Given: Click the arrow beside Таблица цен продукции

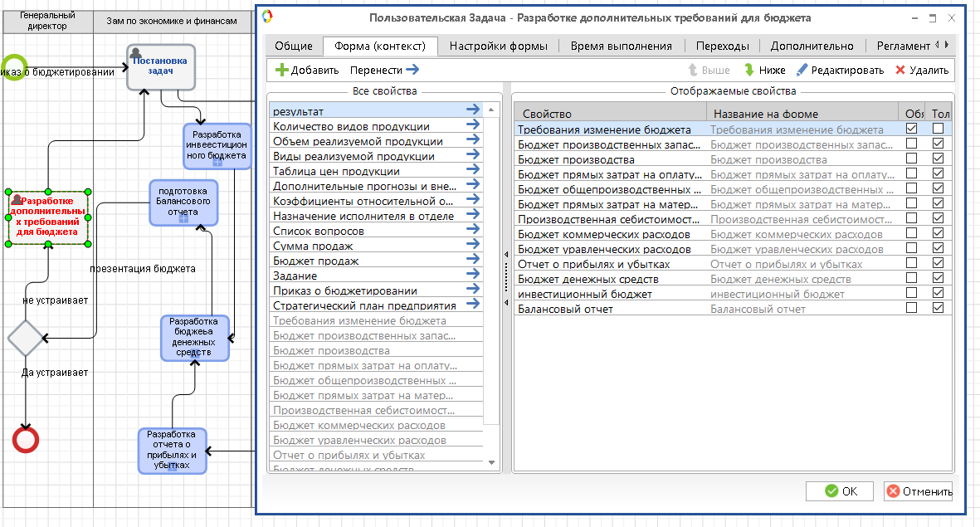Looking at the screenshot, I should 473,170.
